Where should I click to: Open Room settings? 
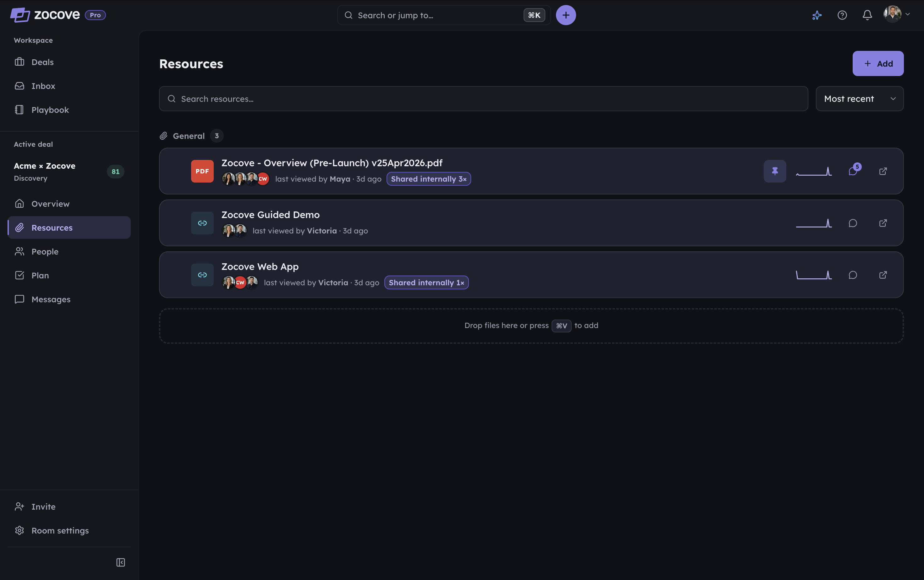(69, 531)
